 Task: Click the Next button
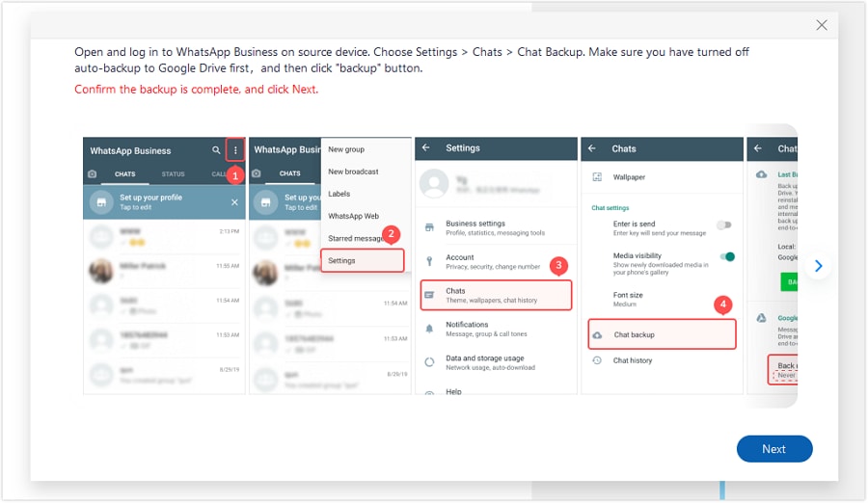(x=773, y=449)
